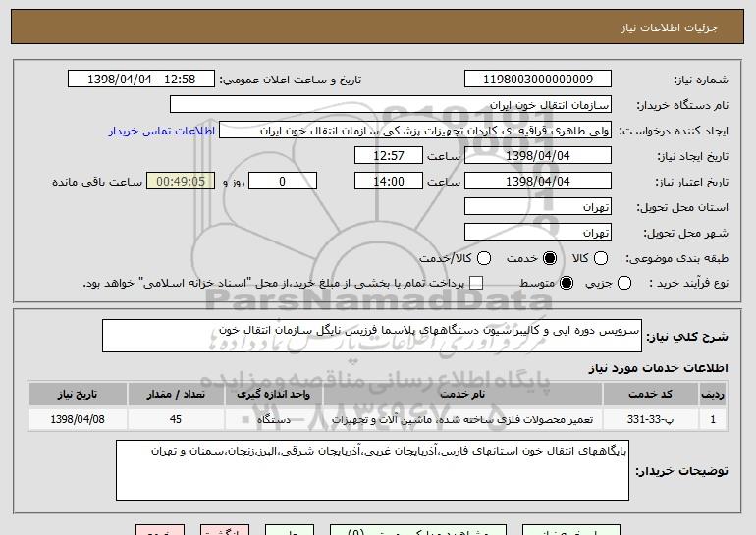Click the ساعت باقی مانده label
Viewport: 756px width, 535px height.
[x=97, y=183]
